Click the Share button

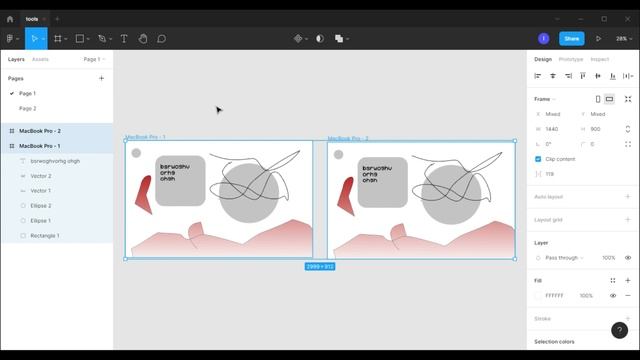571,39
